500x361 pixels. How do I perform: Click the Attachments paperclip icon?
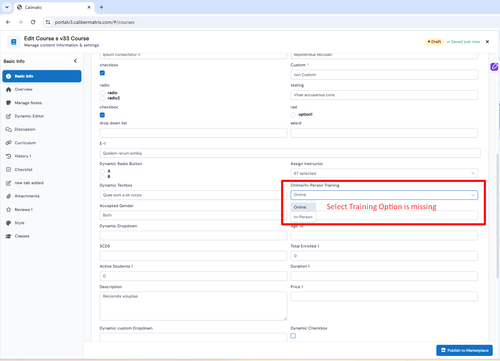tap(9, 196)
